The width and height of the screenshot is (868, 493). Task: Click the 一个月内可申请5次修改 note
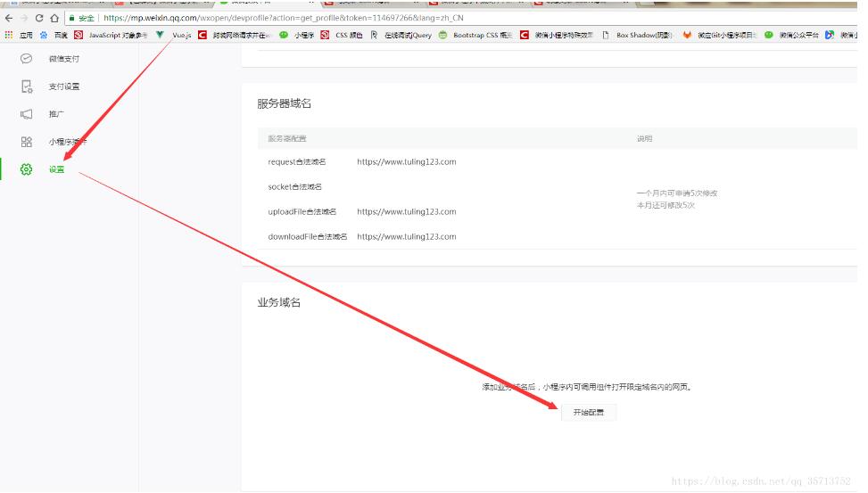pyautogui.click(x=677, y=193)
